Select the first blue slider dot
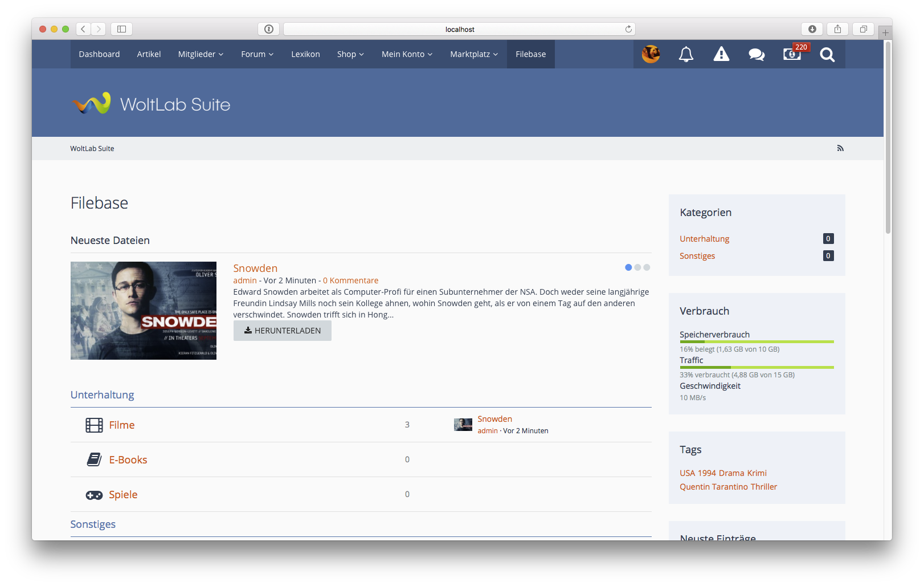The image size is (924, 586). [x=628, y=267]
